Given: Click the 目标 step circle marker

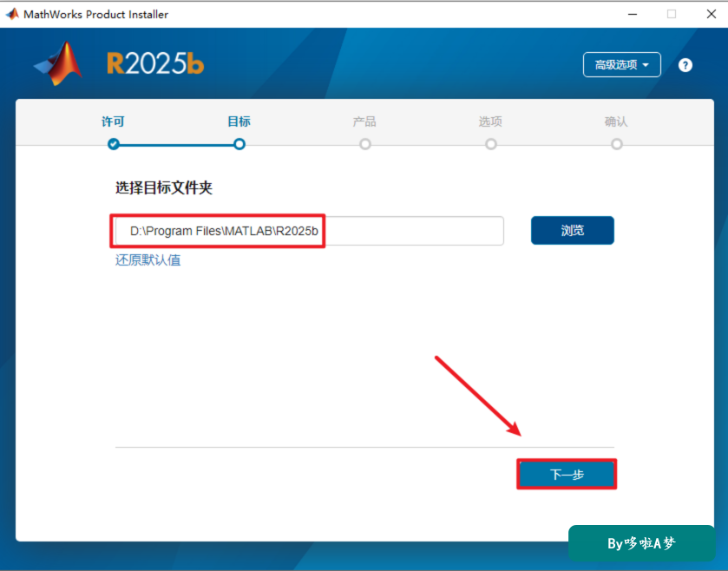Looking at the screenshot, I should 239,144.
